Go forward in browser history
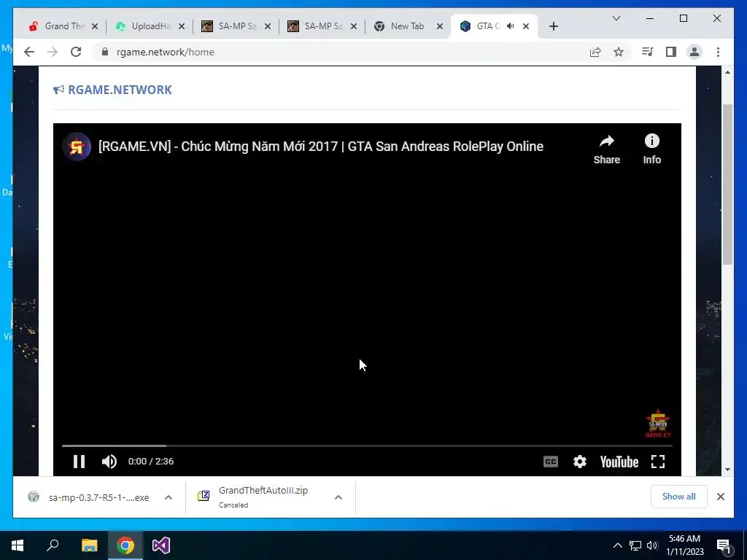This screenshot has width=747, height=560. coord(53,52)
